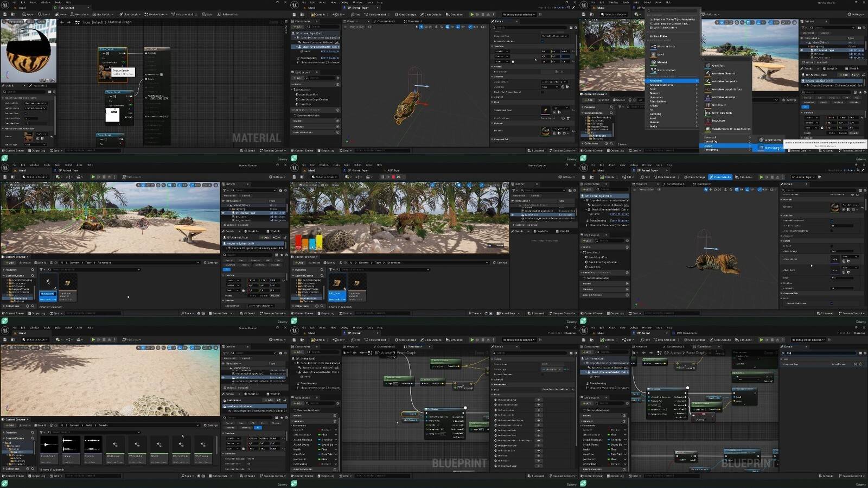This screenshot has width=868, height=488.
Task: Set mobility to Movable in the Animations frame
Action: [275, 296]
